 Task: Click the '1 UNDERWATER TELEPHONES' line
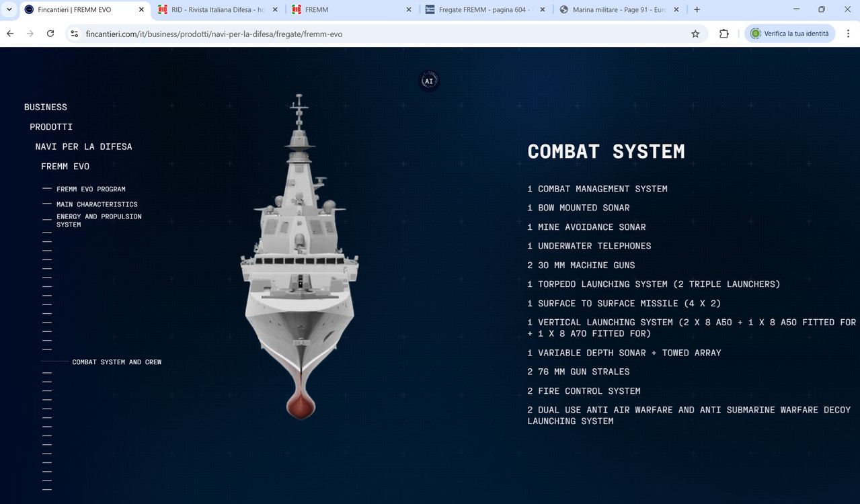(590, 246)
